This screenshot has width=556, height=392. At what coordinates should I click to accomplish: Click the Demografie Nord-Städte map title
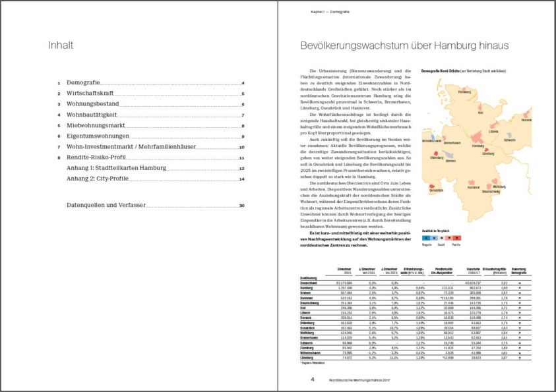[x=464, y=71]
